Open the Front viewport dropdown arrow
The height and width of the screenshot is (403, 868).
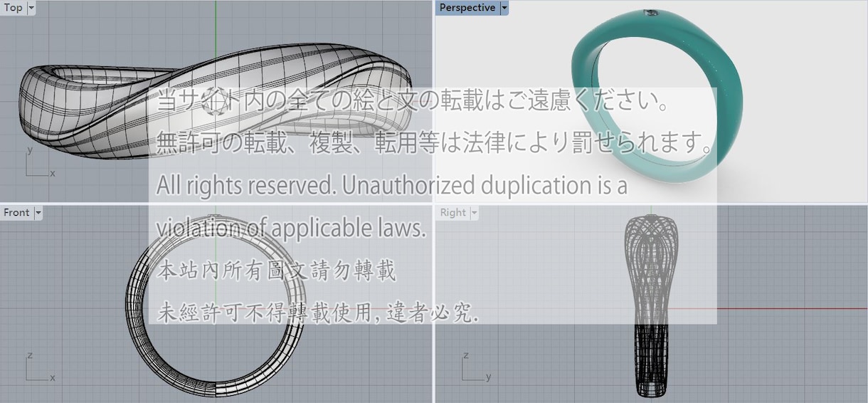pos(38,213)
